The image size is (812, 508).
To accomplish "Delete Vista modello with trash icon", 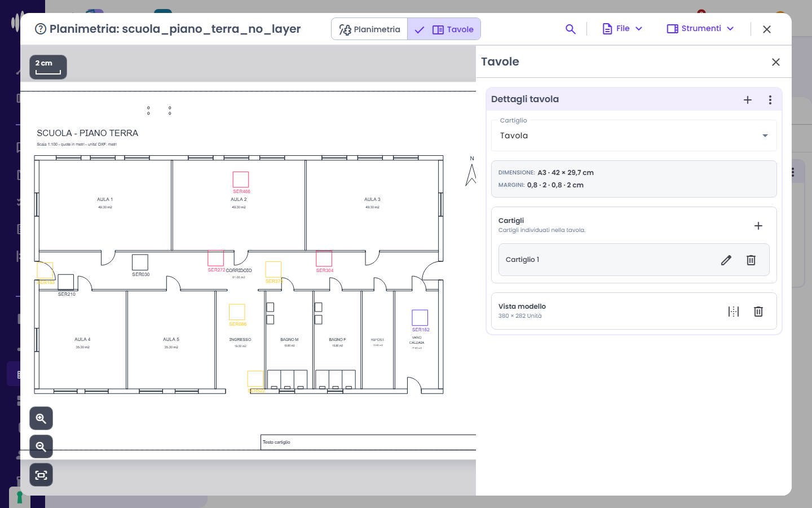I will [758, 312].
